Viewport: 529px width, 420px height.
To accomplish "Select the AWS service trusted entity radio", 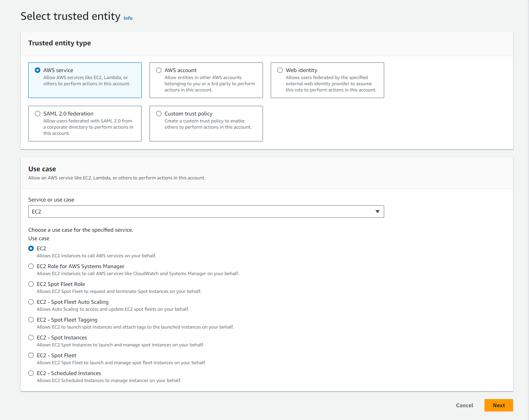I will [x=38, y=70].
